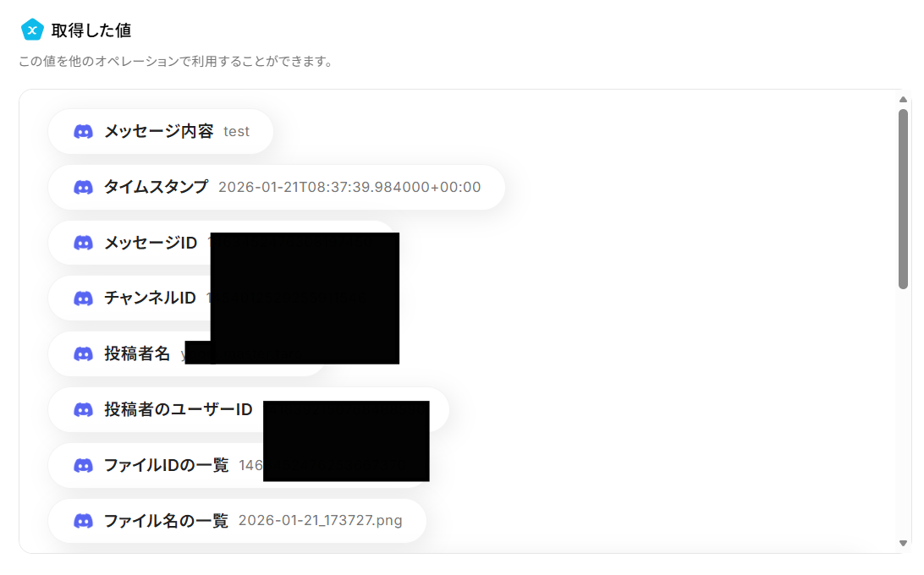Click the vertical scrollbar thumb

903,199
